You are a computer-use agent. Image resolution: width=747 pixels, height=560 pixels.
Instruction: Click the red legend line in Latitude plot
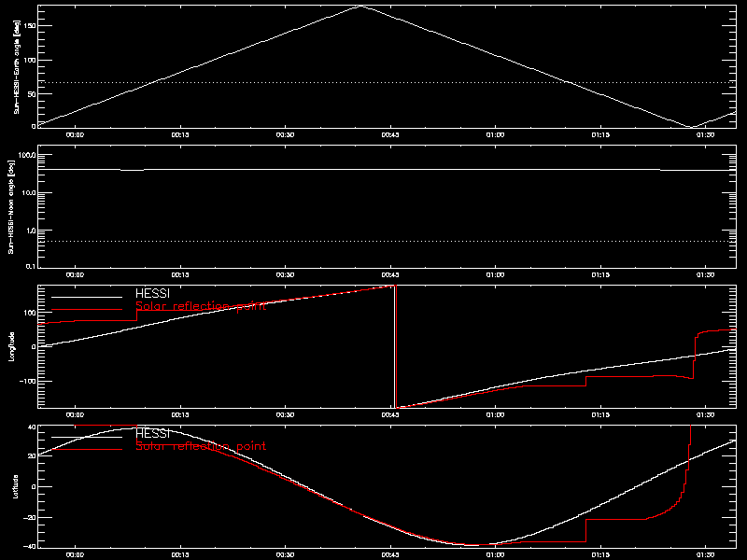pyautogui.click(x=87, y=450)
